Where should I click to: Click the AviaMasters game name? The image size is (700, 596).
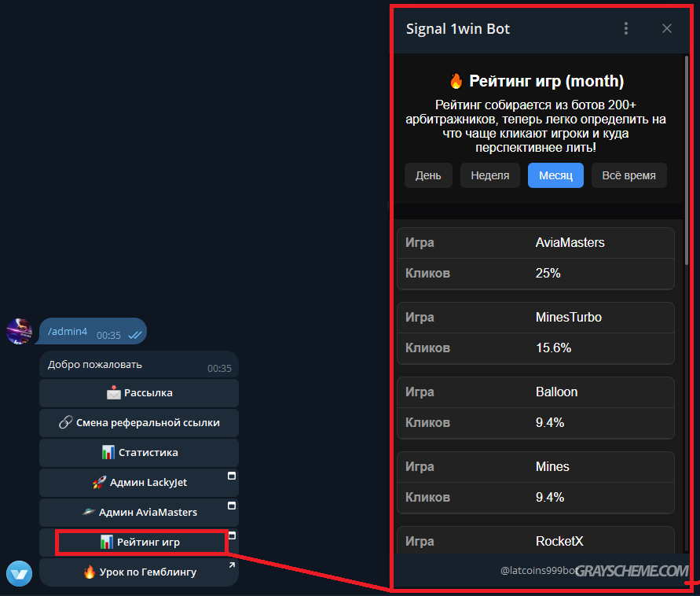(570, 243)
